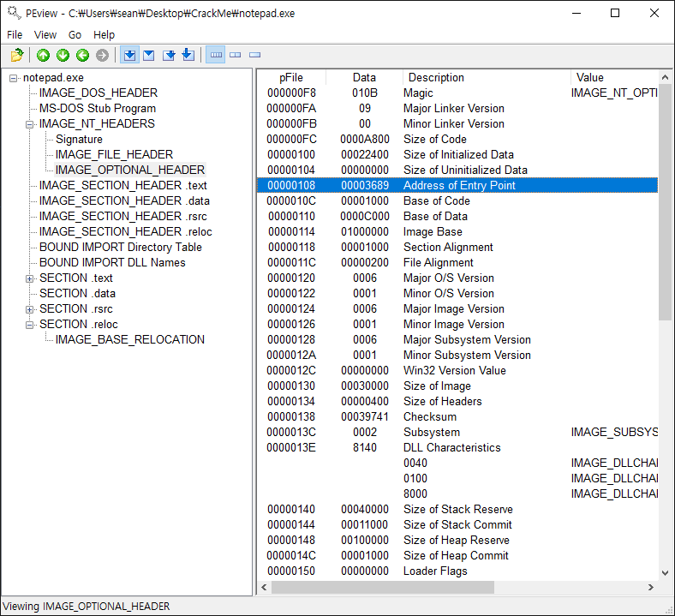Select the Signature tree item
This screenshot has width=675, height=616.
(x=79, y=140)
